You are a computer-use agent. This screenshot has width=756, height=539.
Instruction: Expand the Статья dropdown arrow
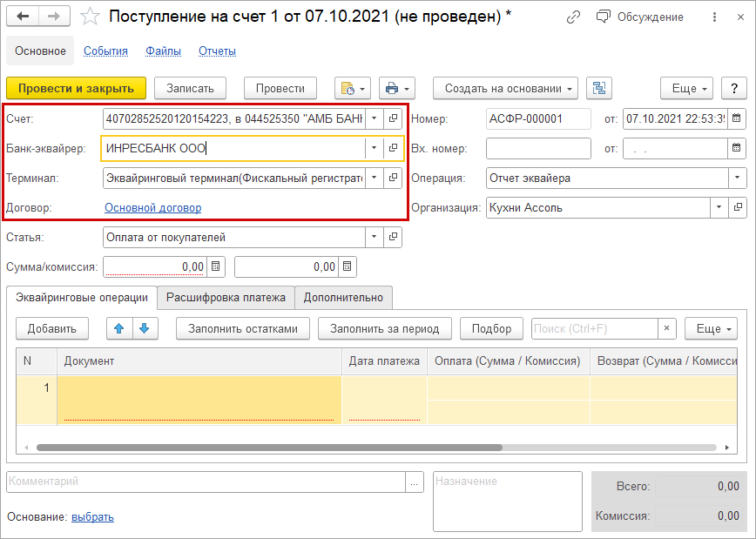click(375, 237)
